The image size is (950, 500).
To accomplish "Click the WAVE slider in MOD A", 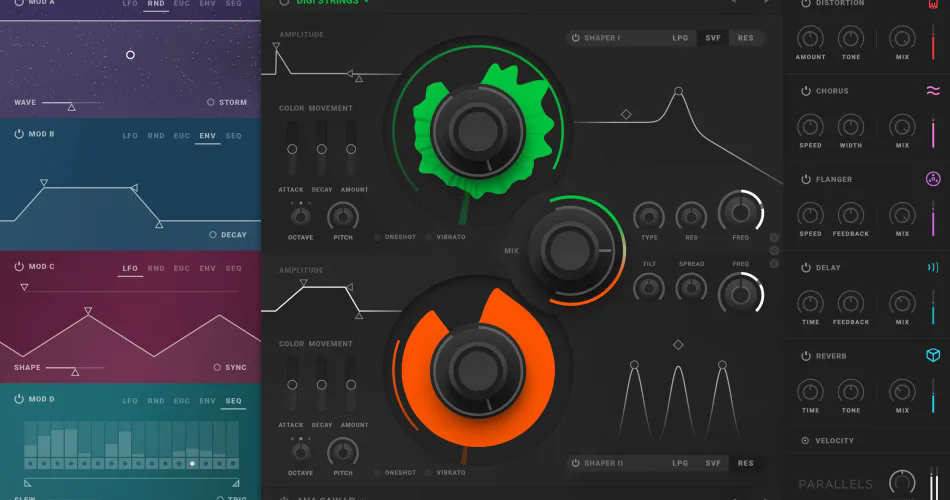I will (71, 104).
